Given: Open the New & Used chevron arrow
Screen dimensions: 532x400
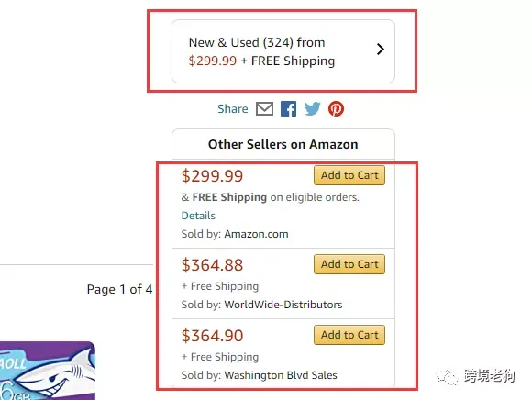Looking at the screenshot, I should [x=381, y=50].
